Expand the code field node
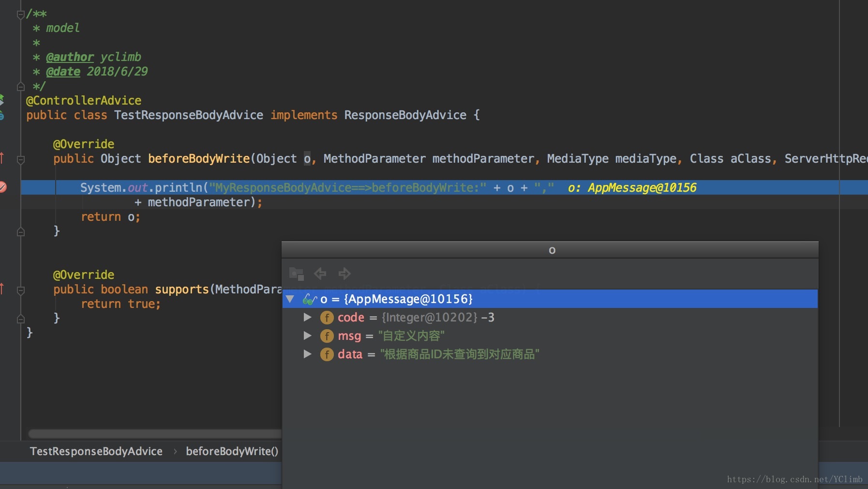Image resolution: width=868 pixels, height=489 pixels. [x=307, y=317]
